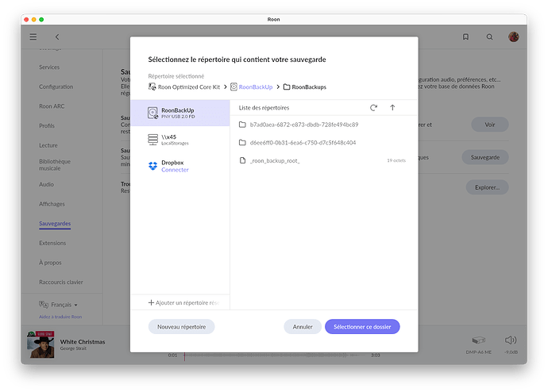548x392 pixels.
Task: Cancel the dialog with Annuler
Action: point(303,327)
